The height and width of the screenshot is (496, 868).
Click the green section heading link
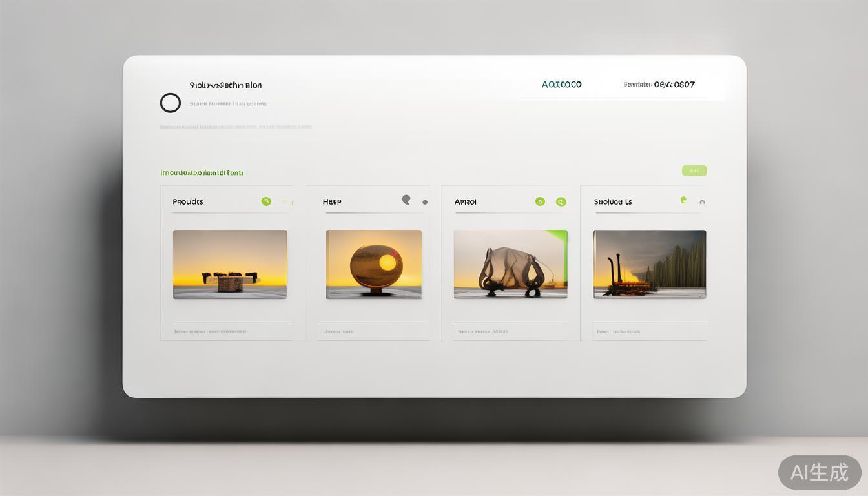coord(201,172)
